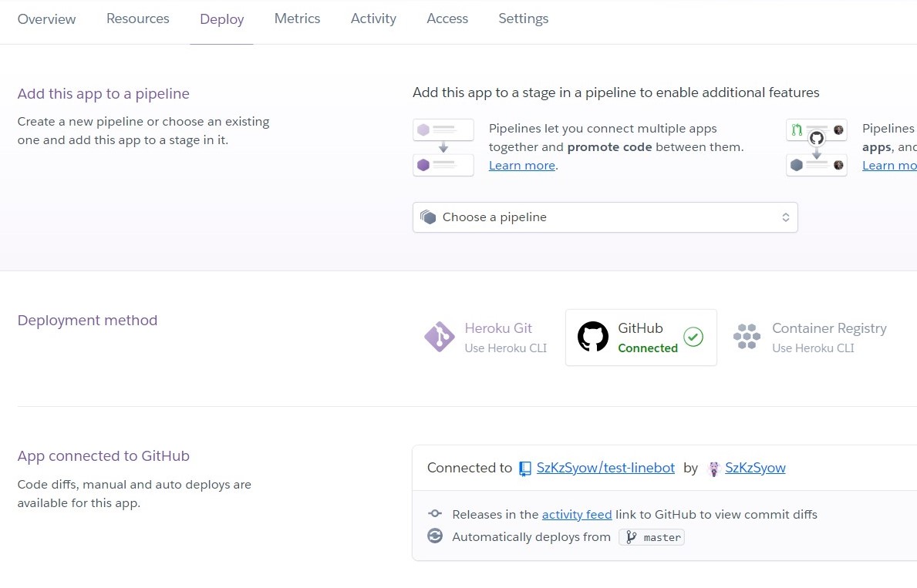
Task: Click the pipeline dropdown up-down arrows
Action: [x=785, y=217]
